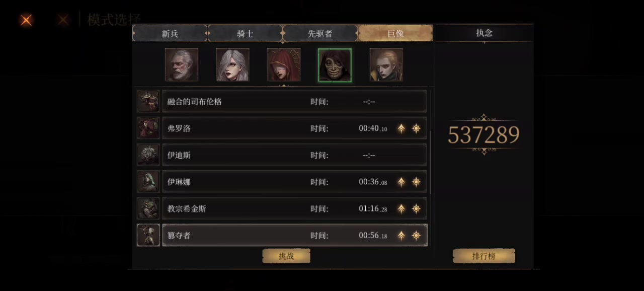Select the white-bearded old man portrait

point(182,65)
